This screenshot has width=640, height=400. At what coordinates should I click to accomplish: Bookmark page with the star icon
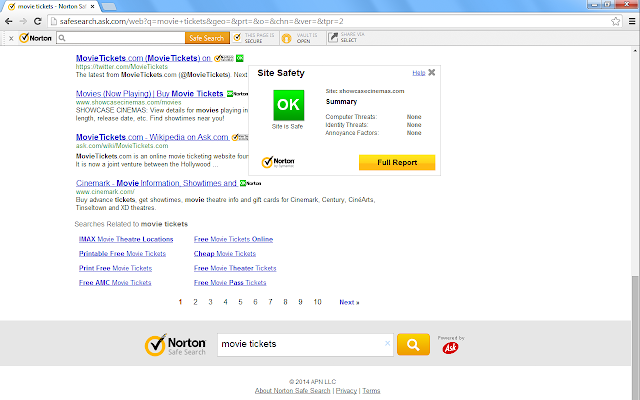click(x=616, y=21)
